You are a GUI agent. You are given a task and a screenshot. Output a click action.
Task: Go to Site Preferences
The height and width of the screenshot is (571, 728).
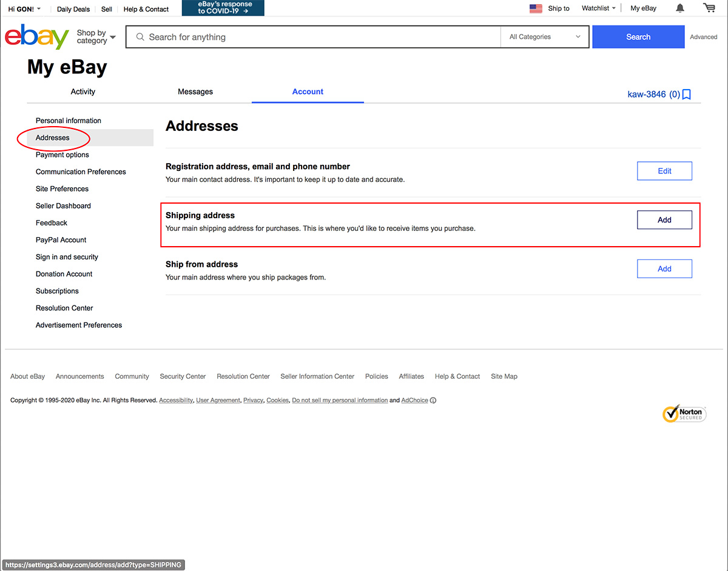(x=62, y=189)
